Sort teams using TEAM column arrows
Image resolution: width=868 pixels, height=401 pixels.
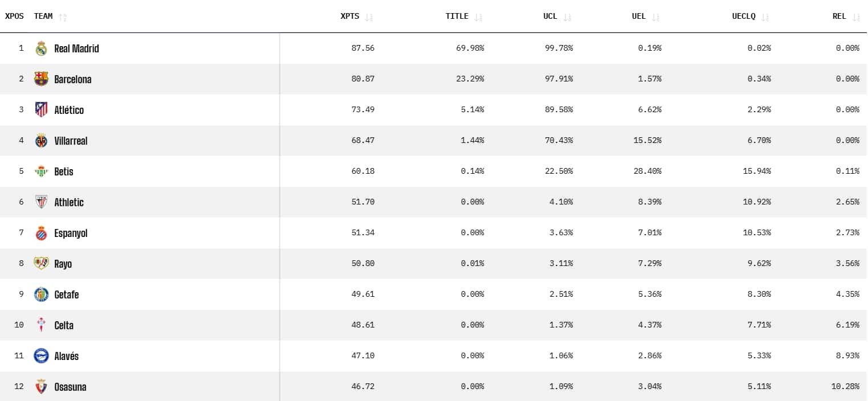point(63,17)
